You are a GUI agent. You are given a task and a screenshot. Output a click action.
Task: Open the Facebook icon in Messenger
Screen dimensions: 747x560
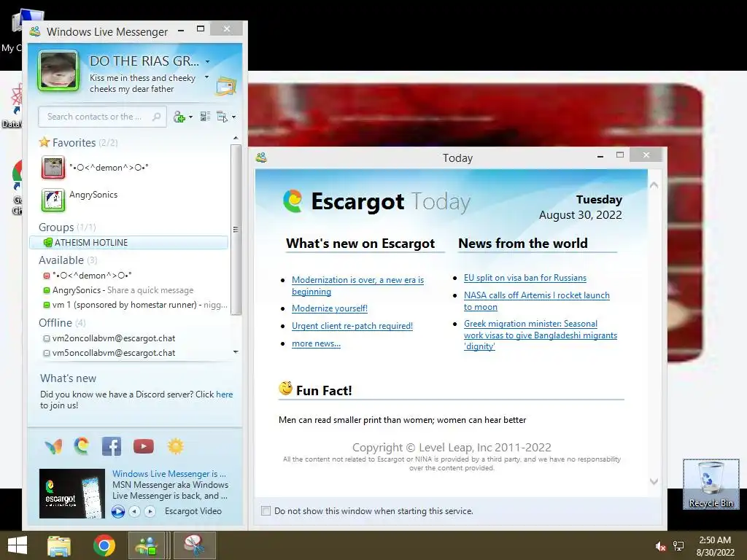112,446
